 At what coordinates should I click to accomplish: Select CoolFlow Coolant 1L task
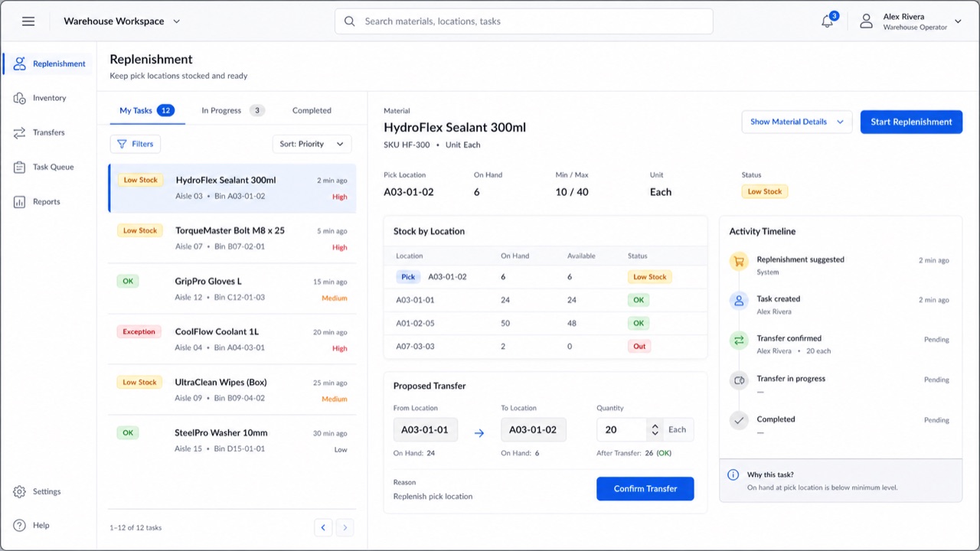(232, 339)
